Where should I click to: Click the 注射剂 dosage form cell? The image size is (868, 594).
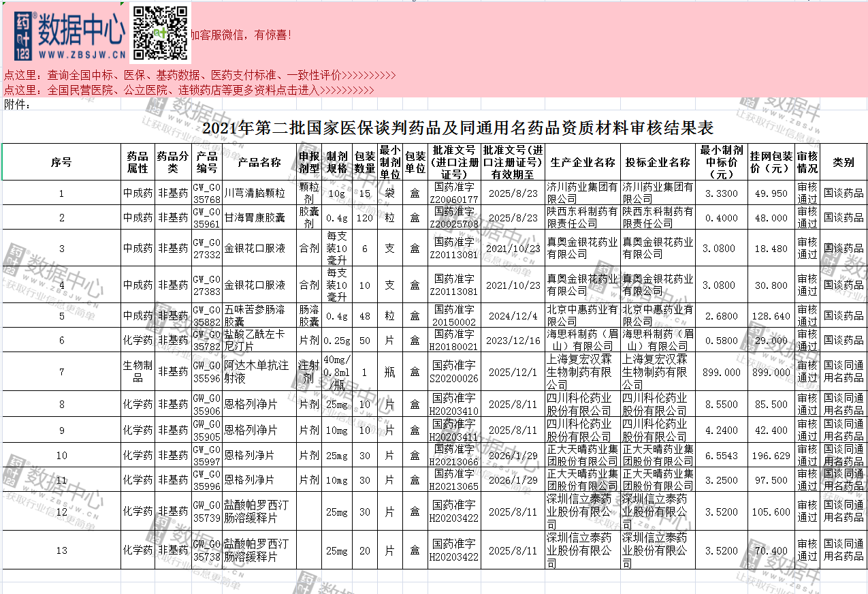tap(309, 371)
